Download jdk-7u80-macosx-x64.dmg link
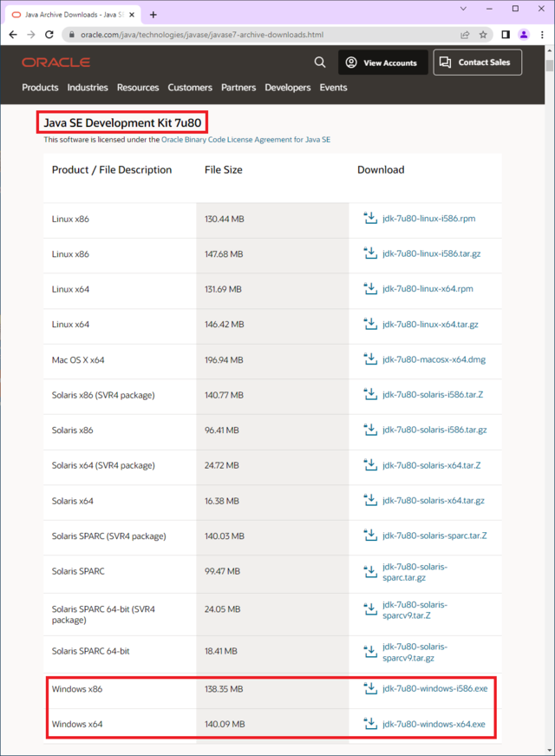Screen dimensions: 555x756 [x=434, y=359]
